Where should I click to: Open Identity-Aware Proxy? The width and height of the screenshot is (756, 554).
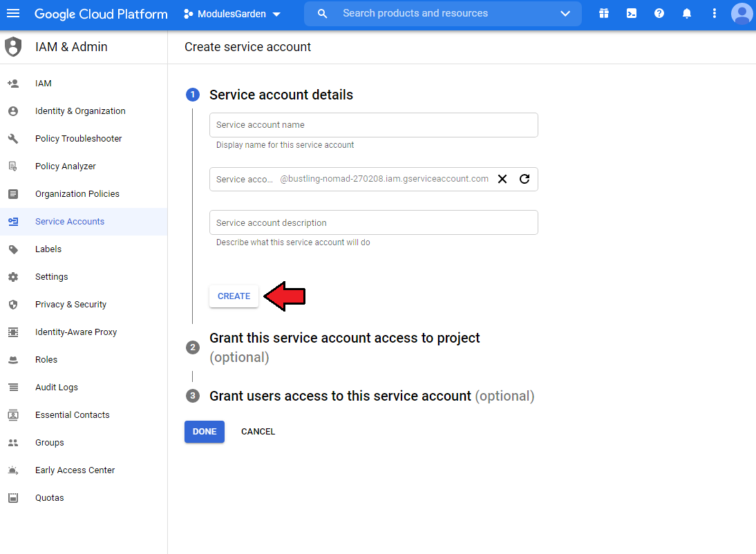84,332
